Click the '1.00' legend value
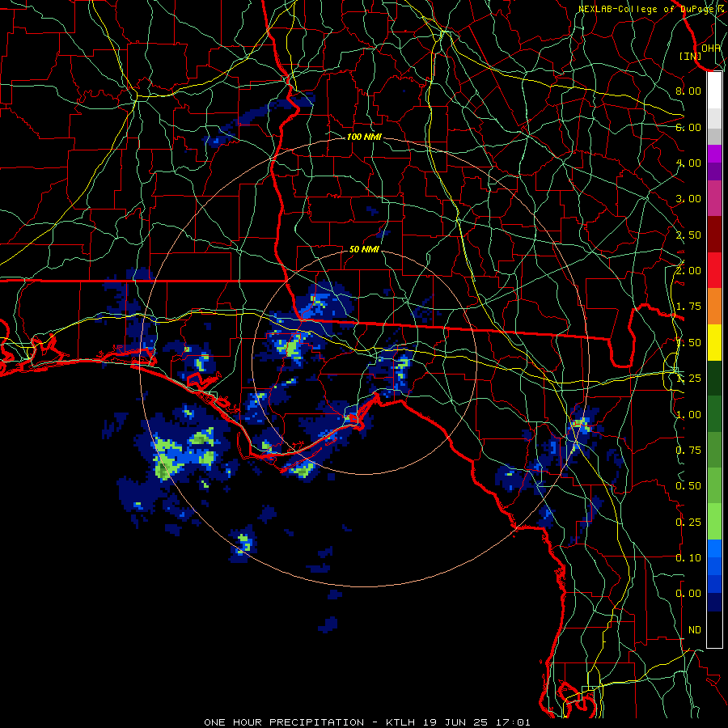Image resolution: width=728 pixels, height=728 pixels. click(688, 415)
